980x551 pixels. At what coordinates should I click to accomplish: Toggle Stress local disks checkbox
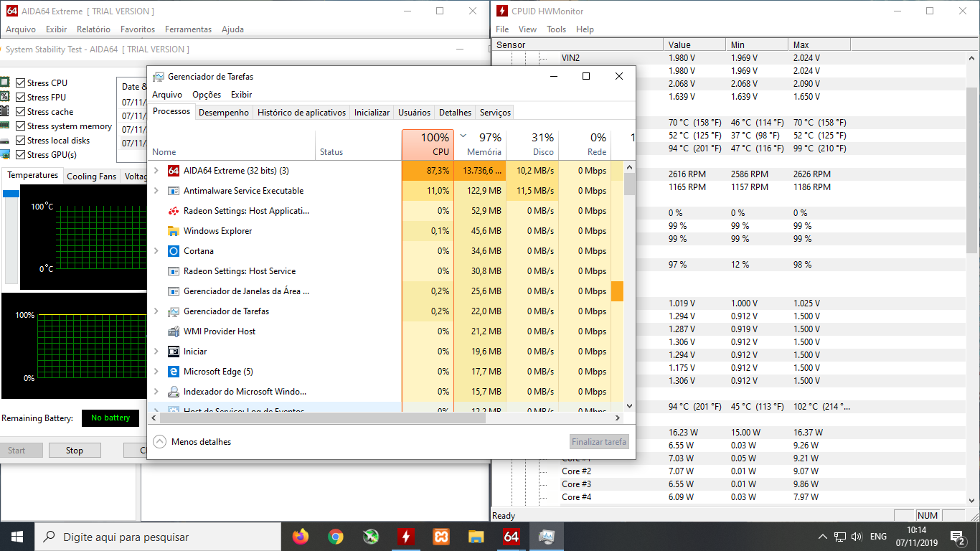point(21,141)
